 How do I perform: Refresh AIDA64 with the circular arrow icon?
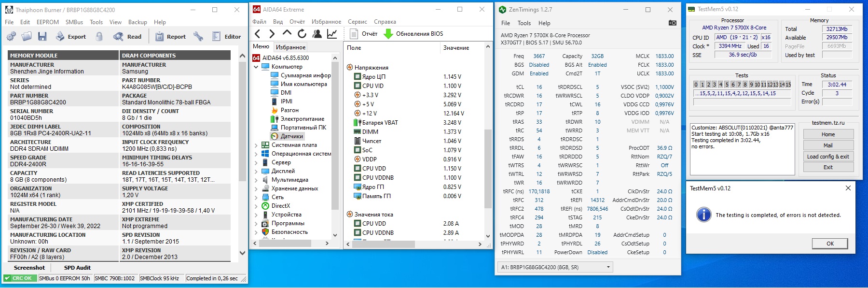(302, 33)
